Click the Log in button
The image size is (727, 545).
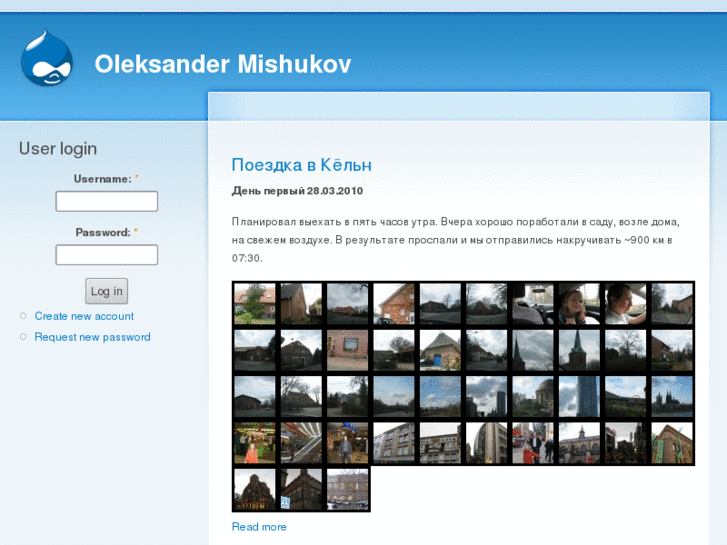coord(107,291)
